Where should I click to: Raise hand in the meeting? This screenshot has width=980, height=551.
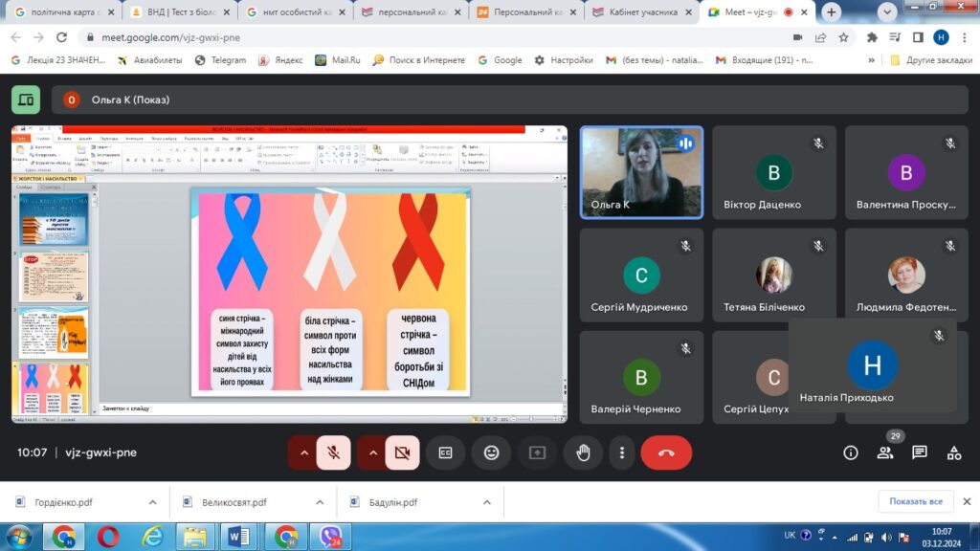583,452
